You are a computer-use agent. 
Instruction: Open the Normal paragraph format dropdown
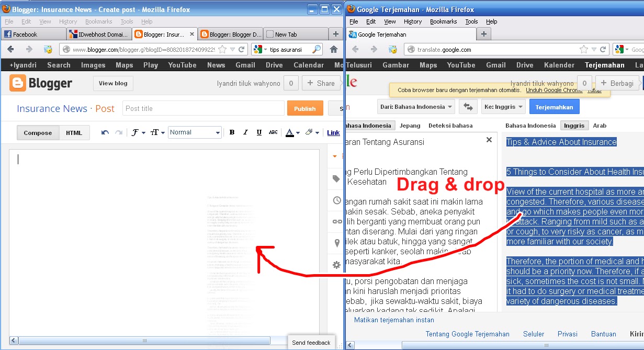(x=195, y=132)
